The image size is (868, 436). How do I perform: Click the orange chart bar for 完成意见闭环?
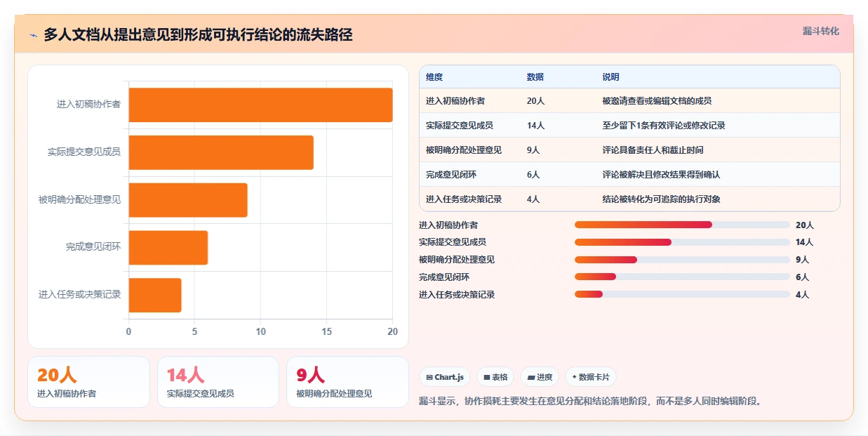168,248
